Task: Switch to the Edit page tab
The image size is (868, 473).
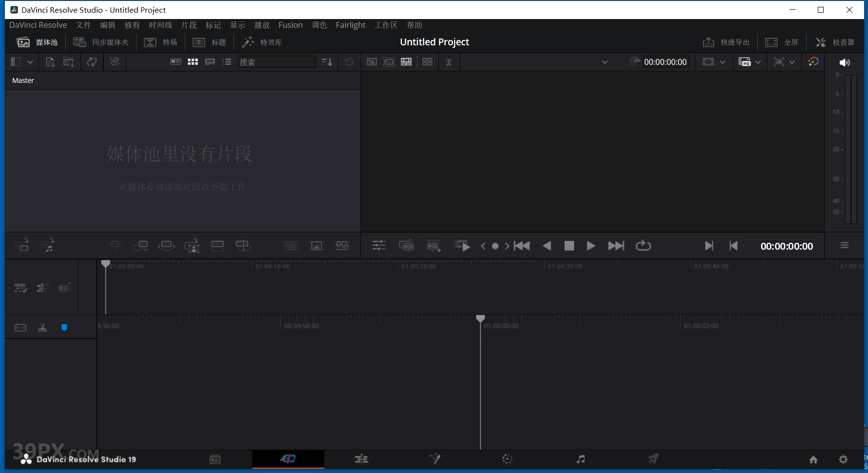Action: coord(361,459)
